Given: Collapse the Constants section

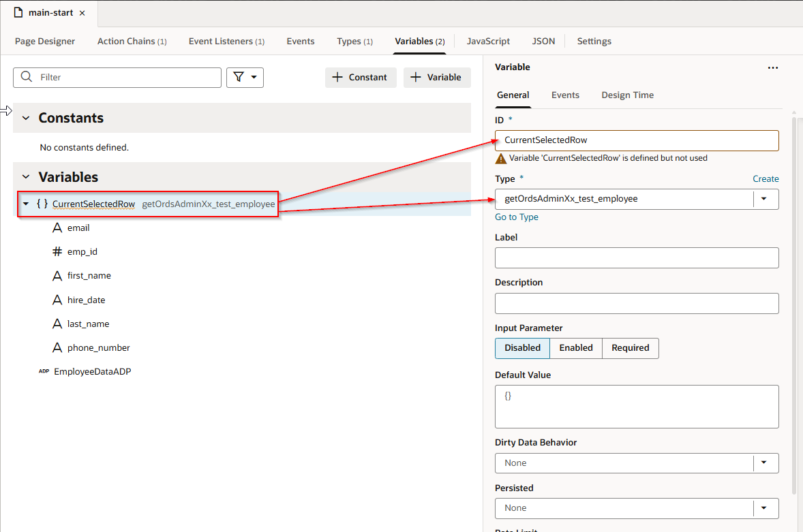Looking at the screenshot, I should click(x=26, y=118).
